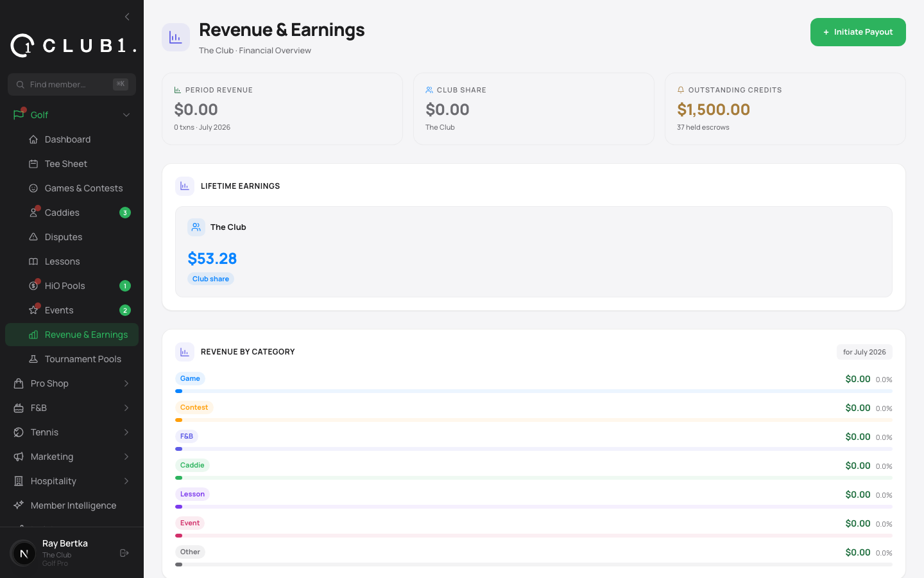924x578 pixels.
Task: Open the Dashboard page
Action: coord(72,139)
